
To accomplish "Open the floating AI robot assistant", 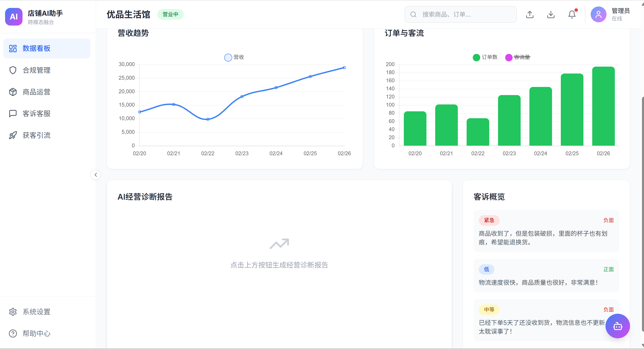I will tap(617, 326).
